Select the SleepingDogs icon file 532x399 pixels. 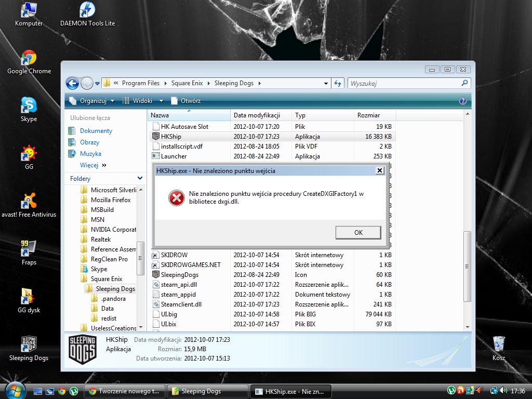pyautogui.click(x=272, y=274)
